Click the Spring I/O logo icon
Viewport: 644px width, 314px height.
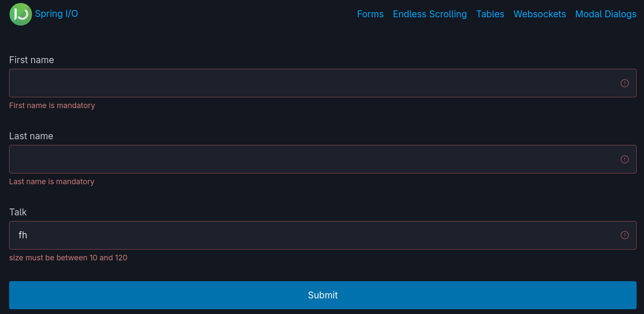[20, 14]
